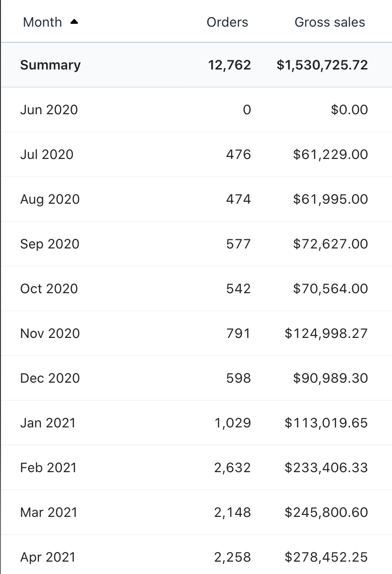
Task: Select the Mar 2021 row label
Action: [49, 513]
